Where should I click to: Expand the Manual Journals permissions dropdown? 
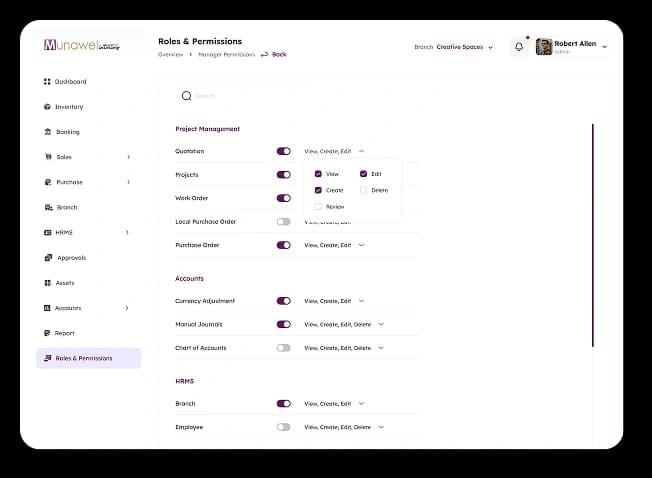(x=381, y=324)
